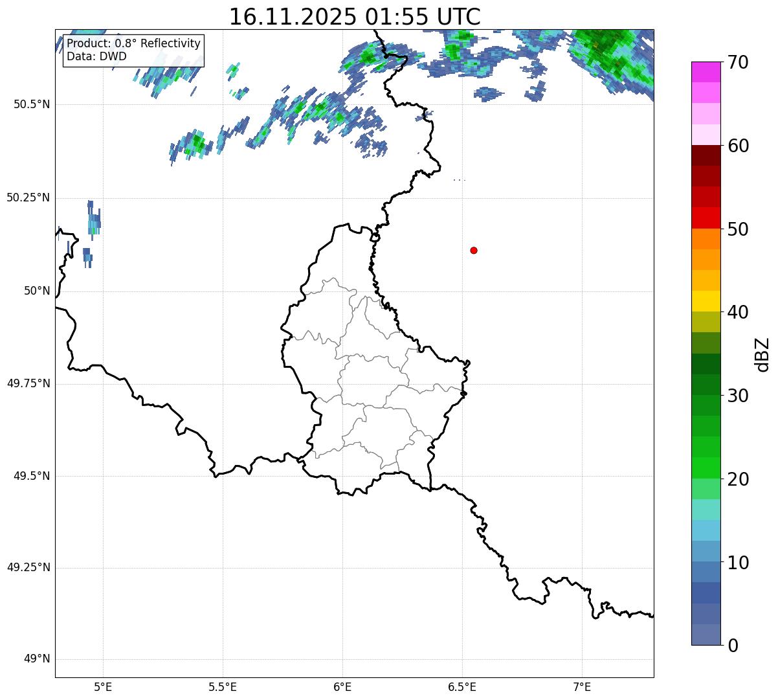Pick the bright green swatch just above 20 dBZ

(706, 468)
